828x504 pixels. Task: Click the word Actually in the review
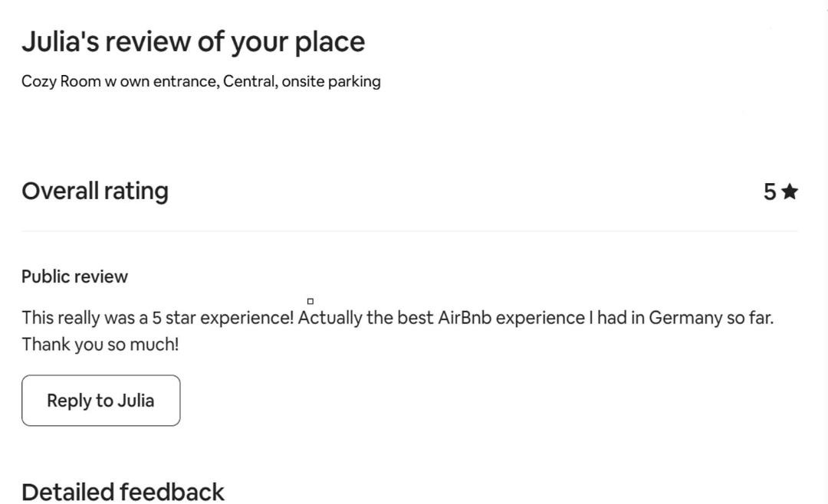(330, 318)
